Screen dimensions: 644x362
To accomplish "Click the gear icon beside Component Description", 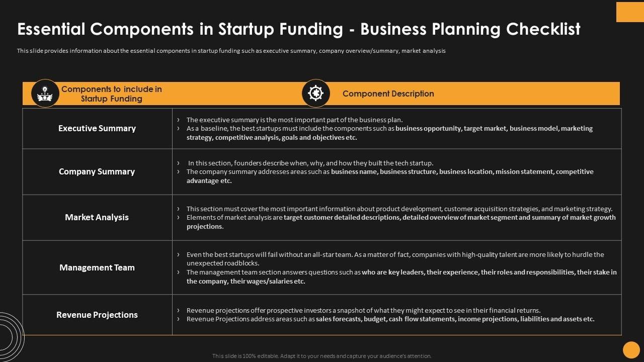I will pos(315,94).
